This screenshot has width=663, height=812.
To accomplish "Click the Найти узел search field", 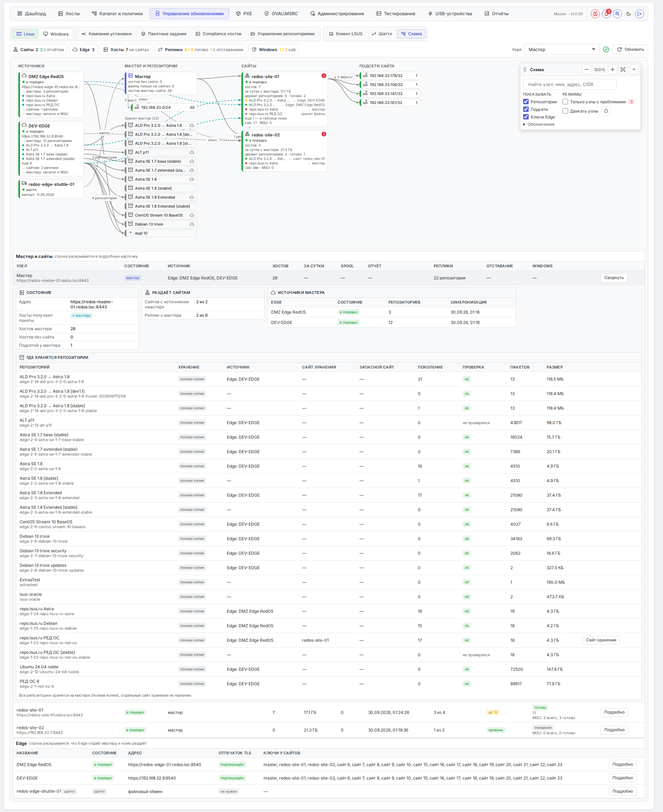I will 569,84.
